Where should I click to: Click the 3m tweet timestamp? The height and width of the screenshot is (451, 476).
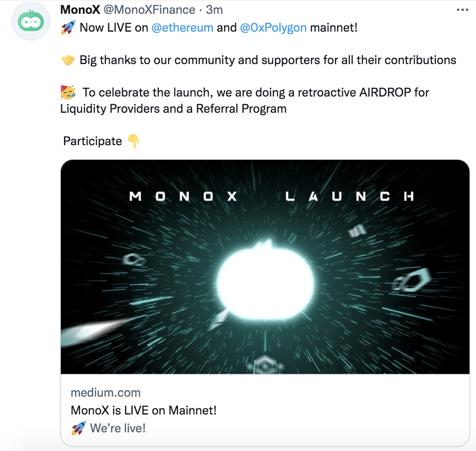[x=214, y=10]
